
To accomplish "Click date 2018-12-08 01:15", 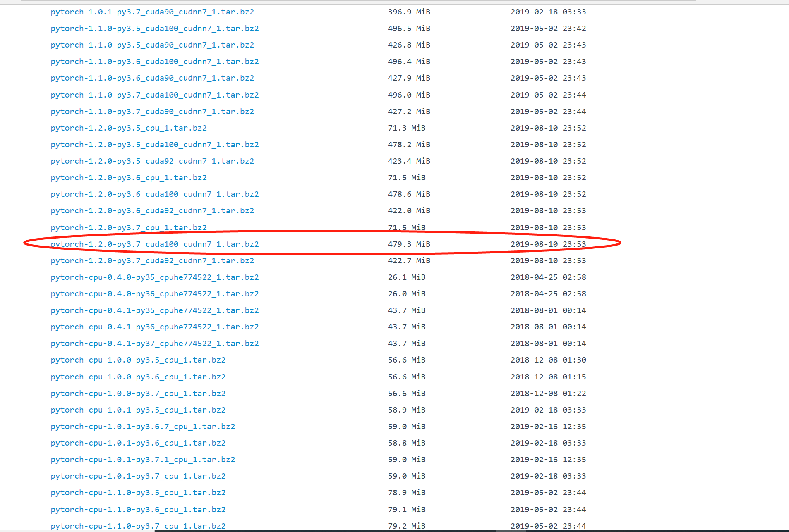I will click(x=548, y=377).
